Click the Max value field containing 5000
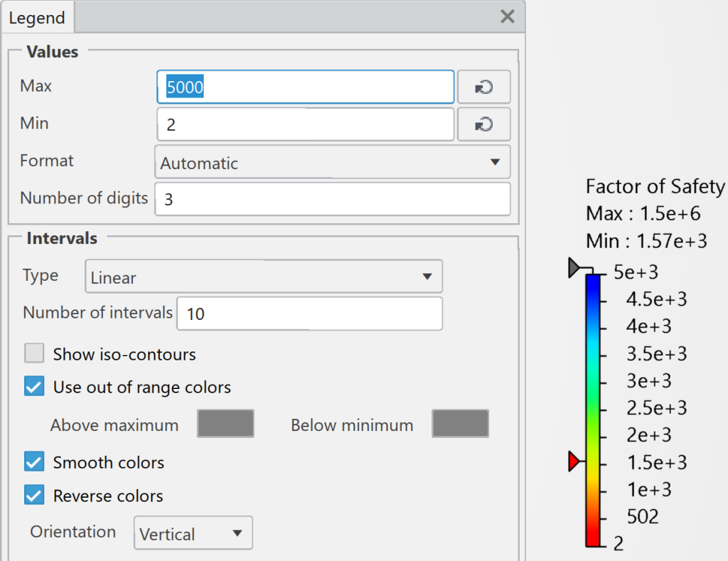 [x=306, y=87]
